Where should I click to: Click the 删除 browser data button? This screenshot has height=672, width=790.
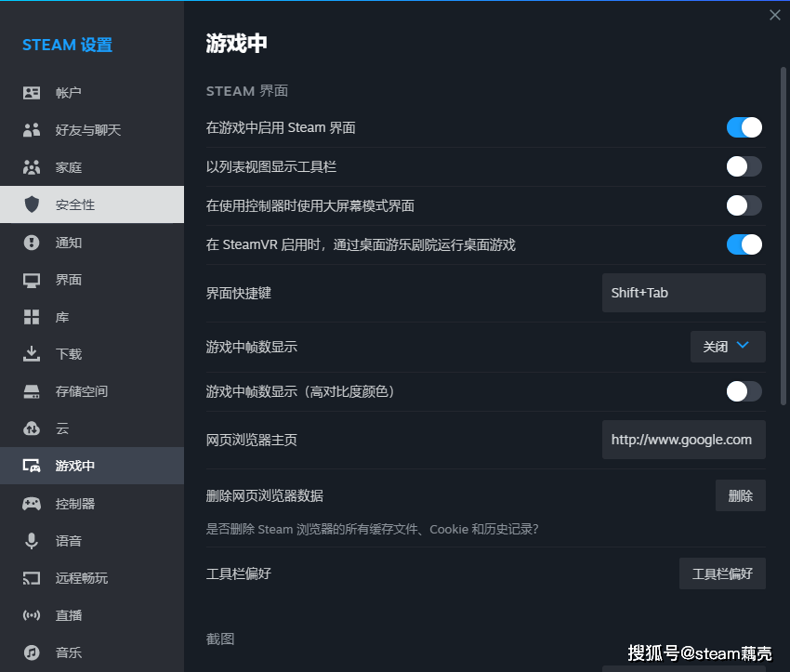tap(740, 495)
